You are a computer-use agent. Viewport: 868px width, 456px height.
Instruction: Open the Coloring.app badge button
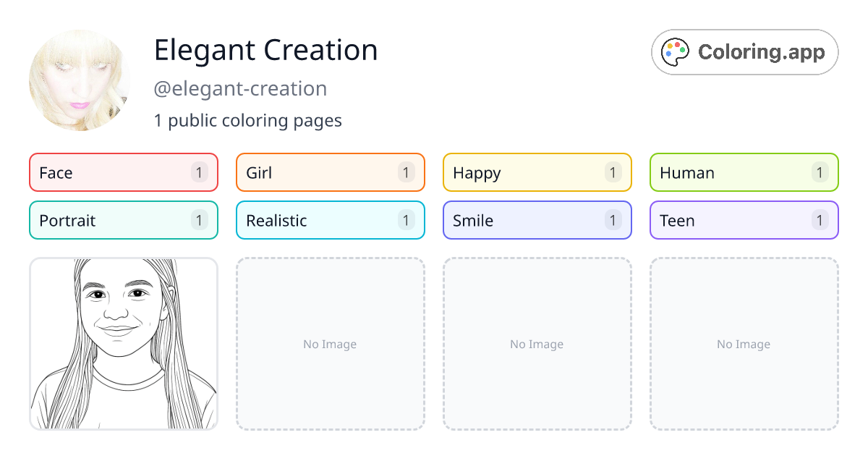(x=745, y=52)
